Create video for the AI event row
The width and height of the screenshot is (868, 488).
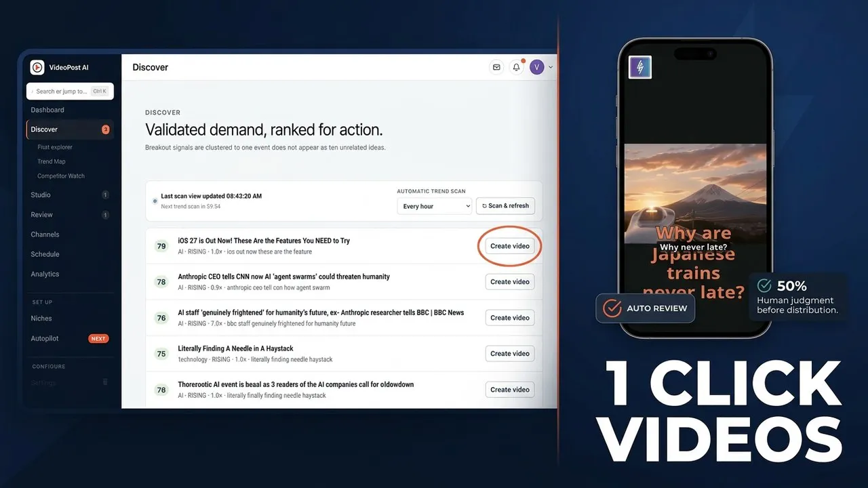(x=510, y=390)
